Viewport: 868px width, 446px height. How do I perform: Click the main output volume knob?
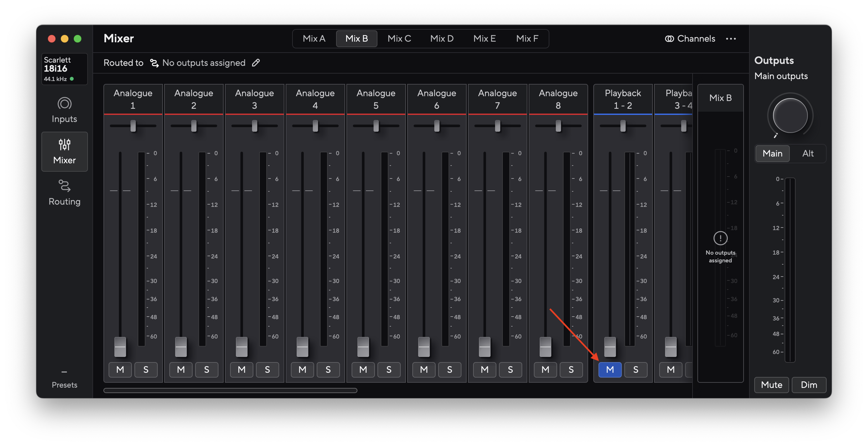(789, 115)
